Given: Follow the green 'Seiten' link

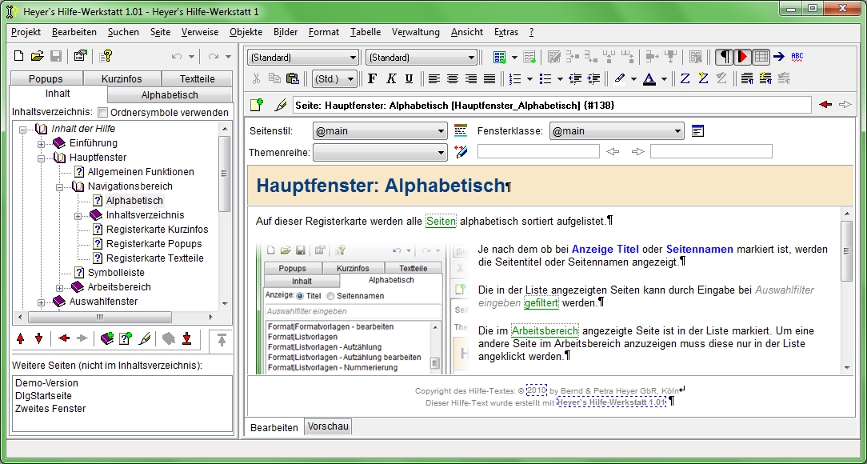Looking at the screenshot, I should tap(441, 221).
